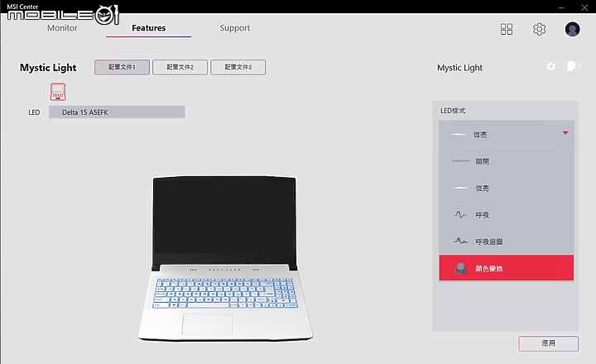Click the 應用 apply button
596x364 pixels.
[x=548, y=343]
